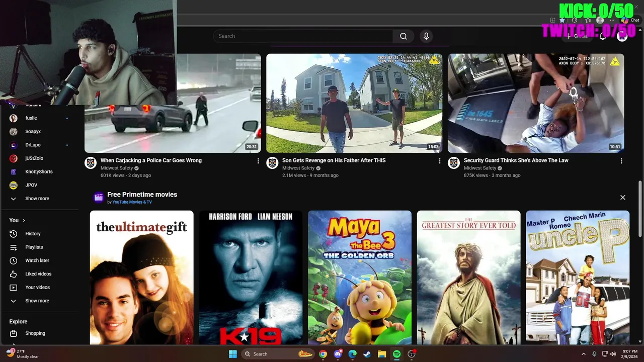Viewport: 644px width, 362px height.
Task: Open fuslie channel from subscriptions
Action: (x=31, y=118)
